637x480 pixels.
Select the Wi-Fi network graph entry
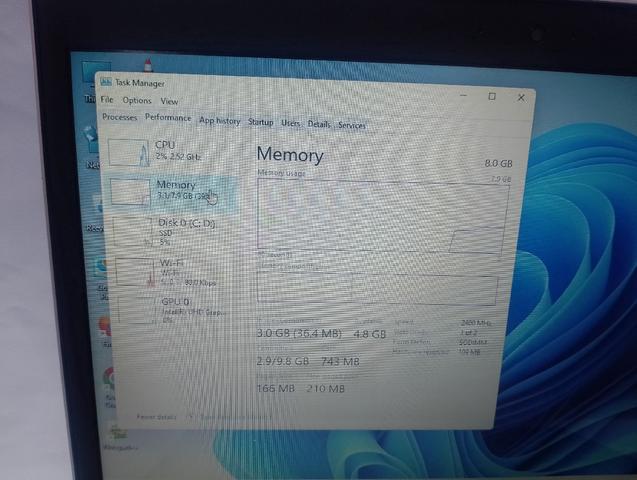(x=167, y=272)
